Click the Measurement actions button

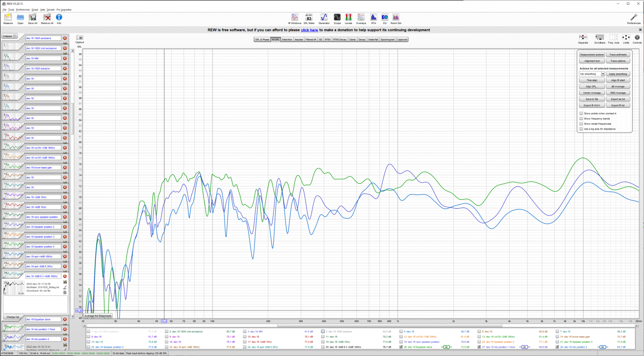click(592, 55)
